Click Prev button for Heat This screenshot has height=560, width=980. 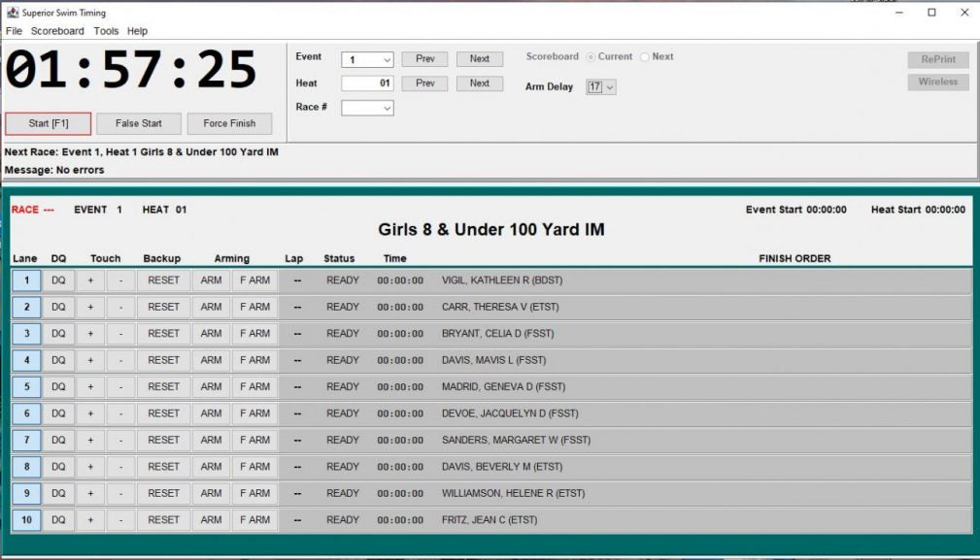424,83
